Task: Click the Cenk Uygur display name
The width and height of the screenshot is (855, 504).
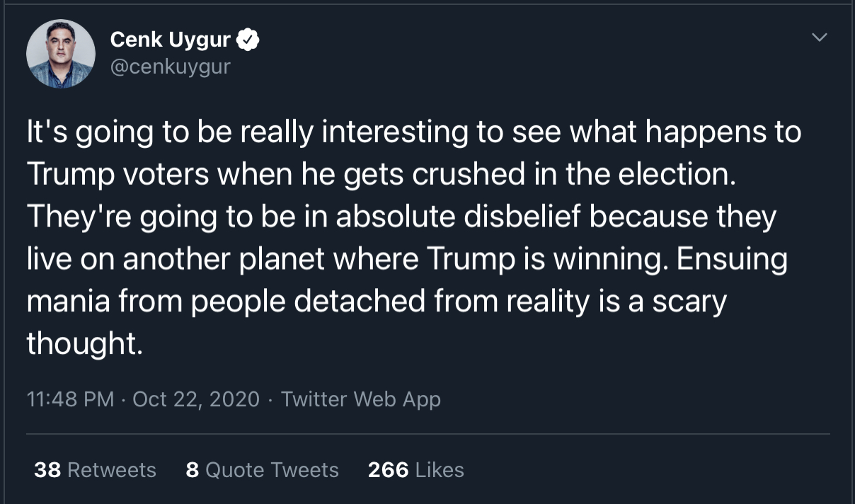Action: tap(171, 40)
